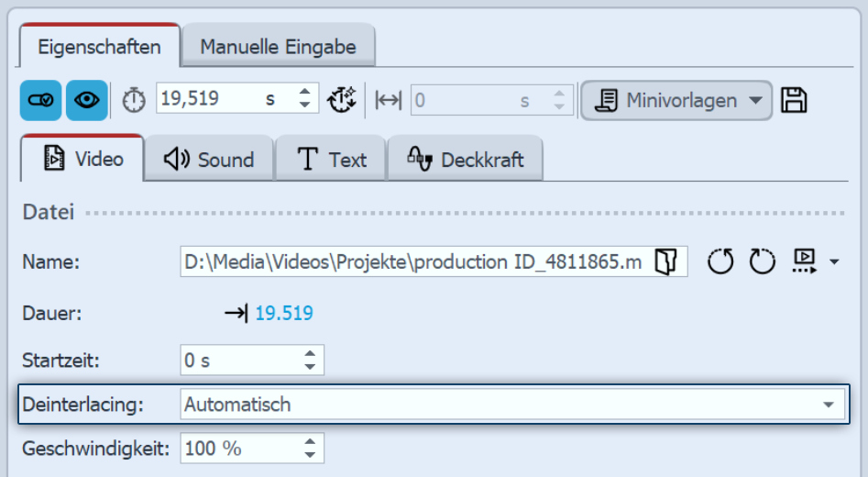868x477 pixels.
Task: Rotate video counterclockwise icon
Action: coord(721,262)
